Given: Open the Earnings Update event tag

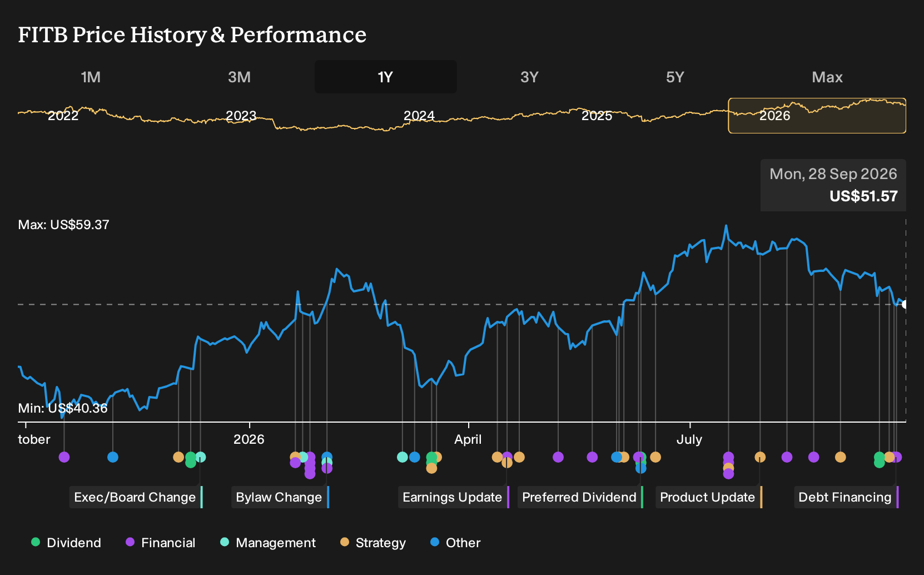Looking at the screenshot, I should pos(453,497).
